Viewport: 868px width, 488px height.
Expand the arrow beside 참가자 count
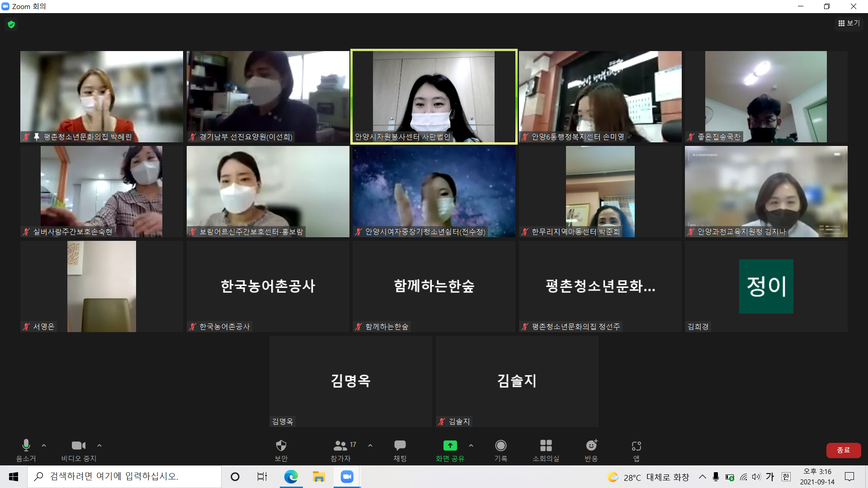pos(370,446)
